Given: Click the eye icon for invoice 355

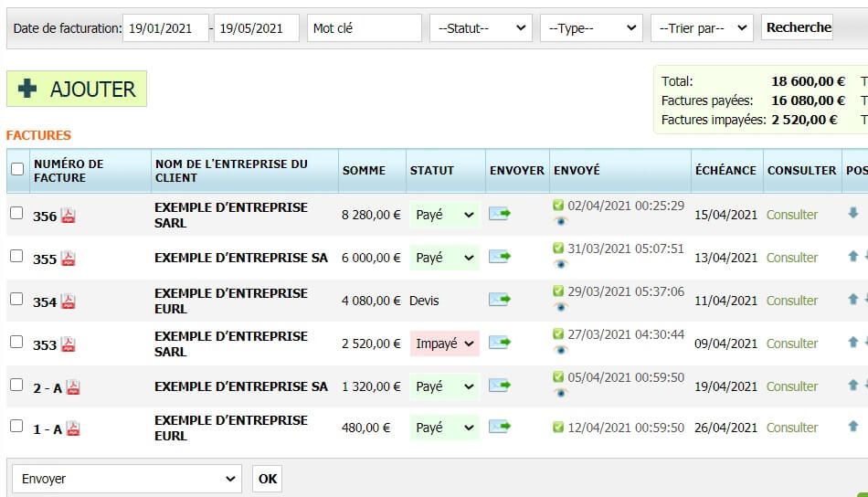Looking at the screenshot, I should pyautogui.click(x=560, y=265).
